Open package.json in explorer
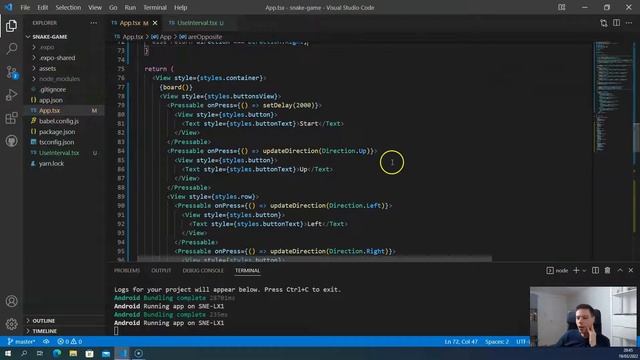This screenshot has height=360, width=640. tap(57, 132)
